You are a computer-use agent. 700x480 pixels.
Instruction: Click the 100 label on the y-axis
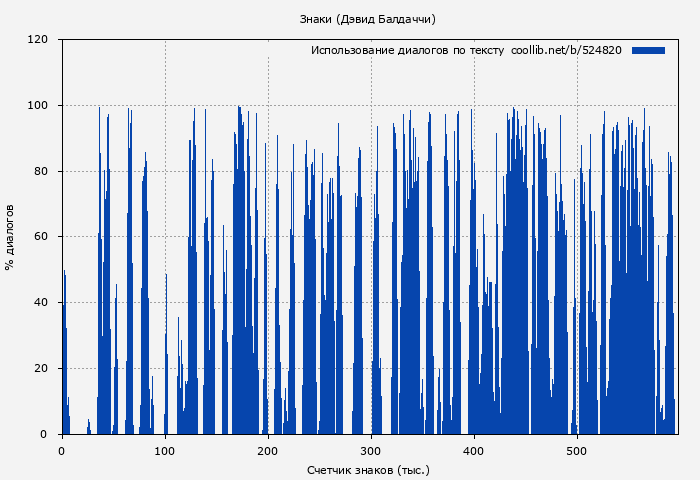[38, 106]
